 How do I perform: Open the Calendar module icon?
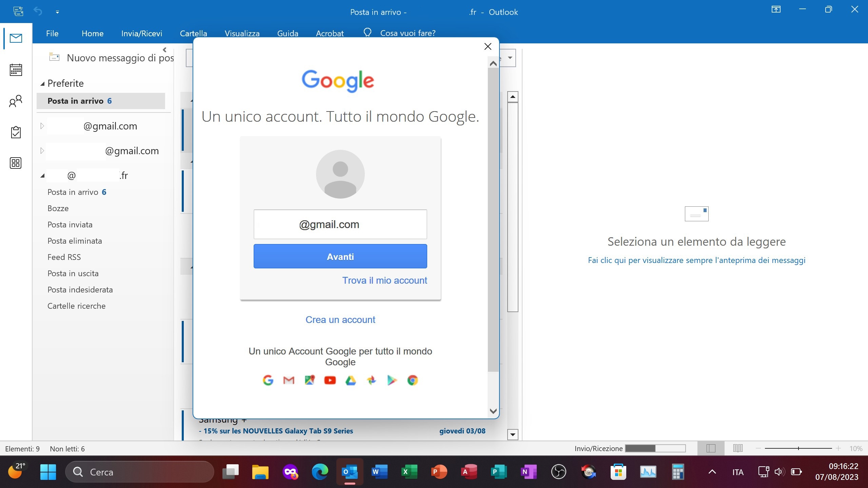(x=16, y=70)
